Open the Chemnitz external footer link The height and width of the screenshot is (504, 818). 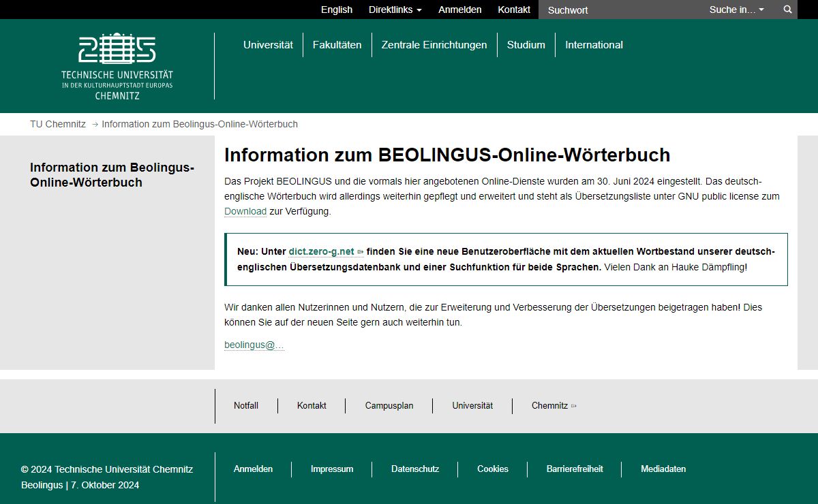click(554, 406)
